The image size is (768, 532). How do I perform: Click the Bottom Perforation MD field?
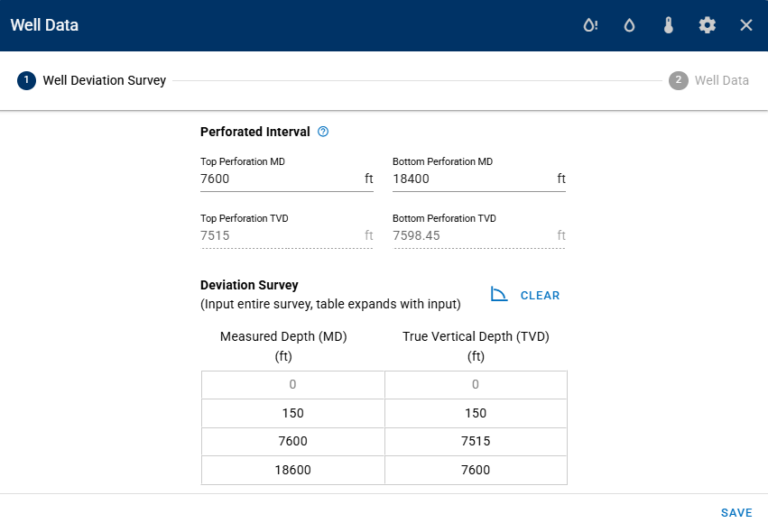[x=472, y=179]
